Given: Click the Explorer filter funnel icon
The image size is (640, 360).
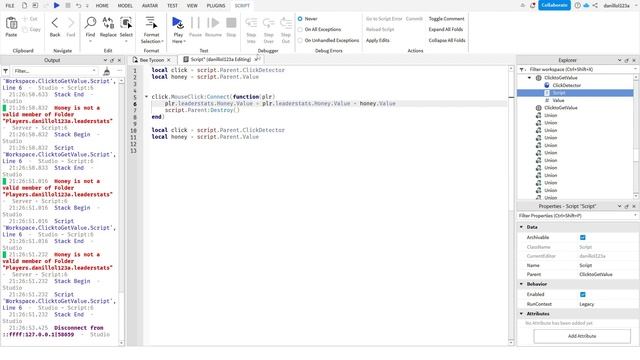Looking at the screenshot, I should [x=522, y=69].
